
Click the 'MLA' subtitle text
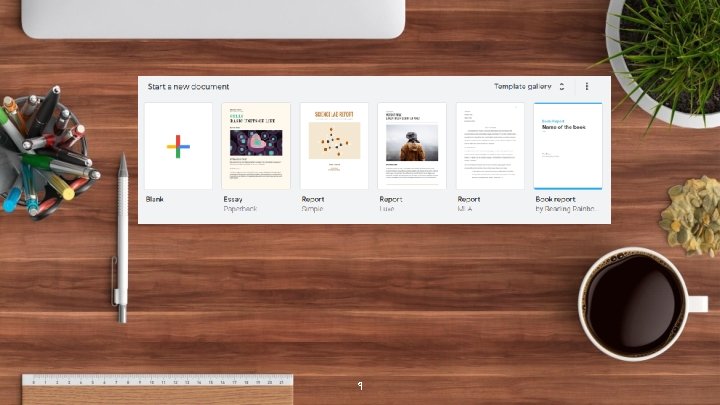pos(465,209)
